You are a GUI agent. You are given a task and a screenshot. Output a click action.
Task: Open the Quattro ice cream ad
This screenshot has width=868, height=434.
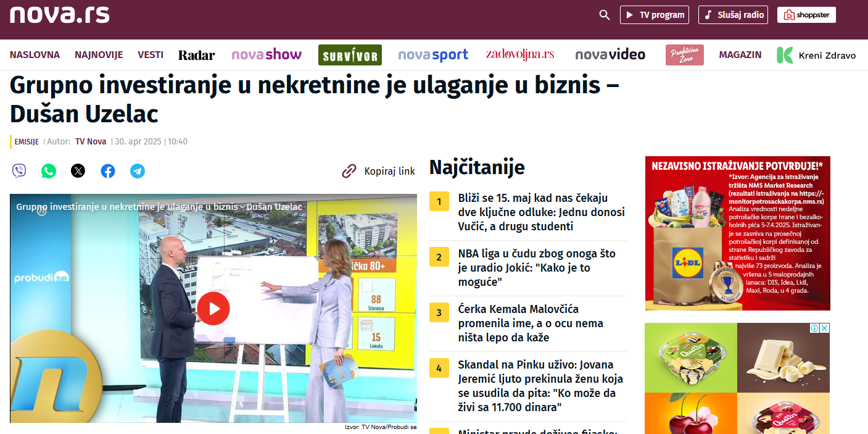(737, 378)
